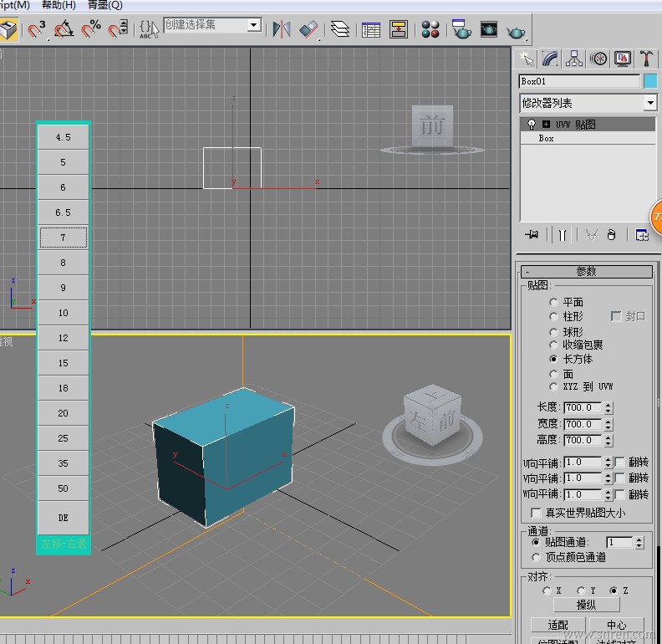The width and height of the screenshot is (662, 644).
Task: Enable 翻转 checkbox for U向平铺
Action: tap(619, 462)
